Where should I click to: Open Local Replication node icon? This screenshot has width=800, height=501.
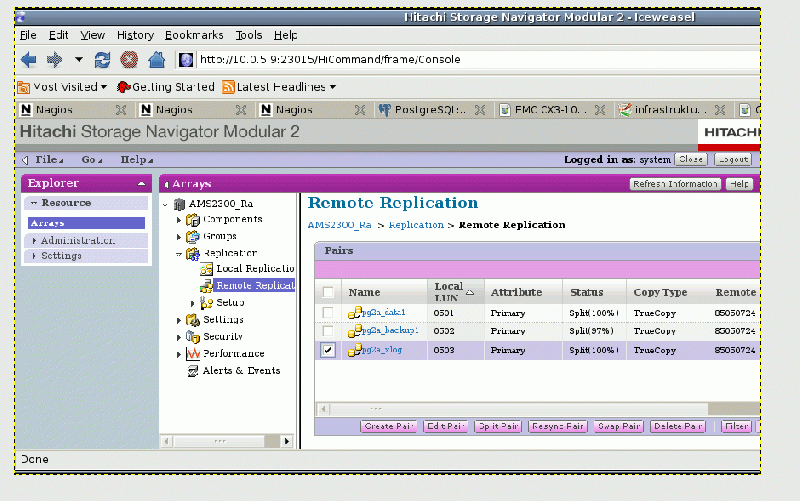point(206,269)
